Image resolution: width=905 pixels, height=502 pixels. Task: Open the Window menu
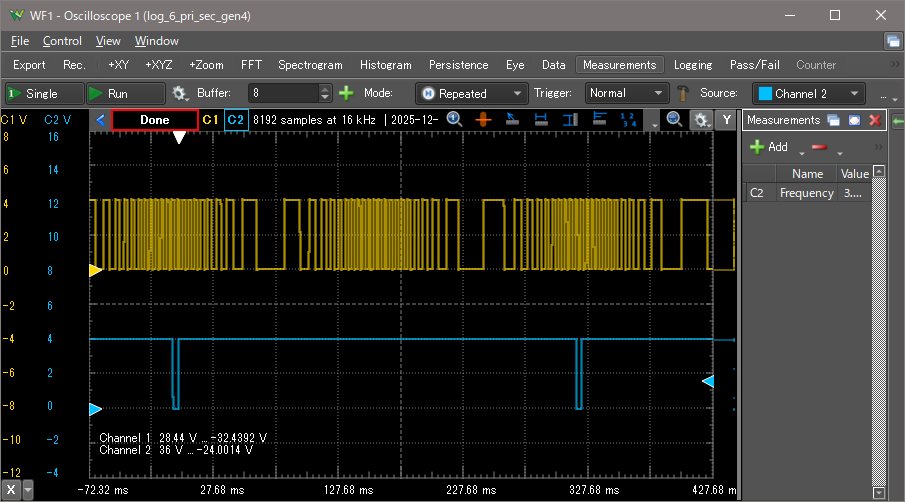(x=156, y=41)
